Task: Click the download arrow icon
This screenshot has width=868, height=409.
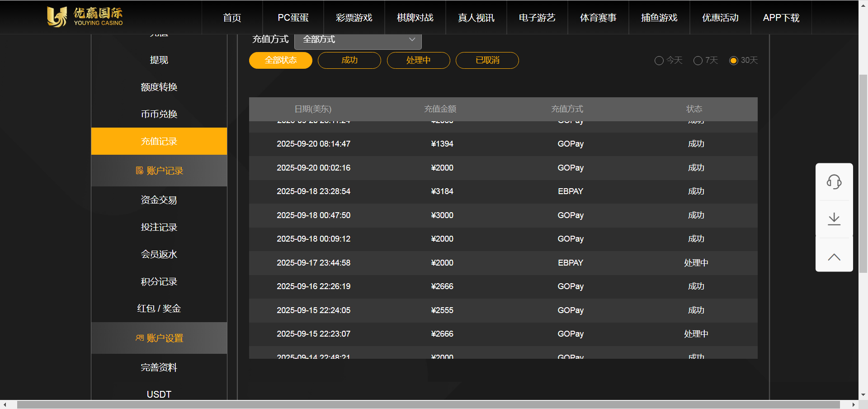Action: 834,219
